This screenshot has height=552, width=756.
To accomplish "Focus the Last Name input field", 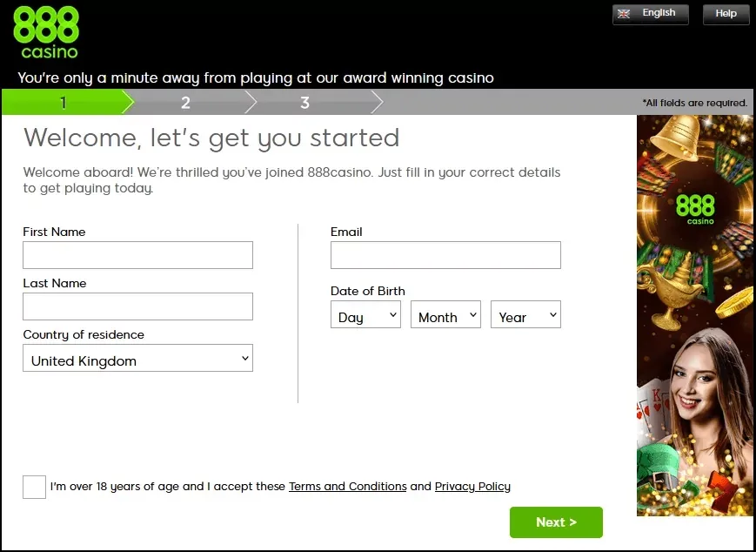I will [x=138, y=306].
